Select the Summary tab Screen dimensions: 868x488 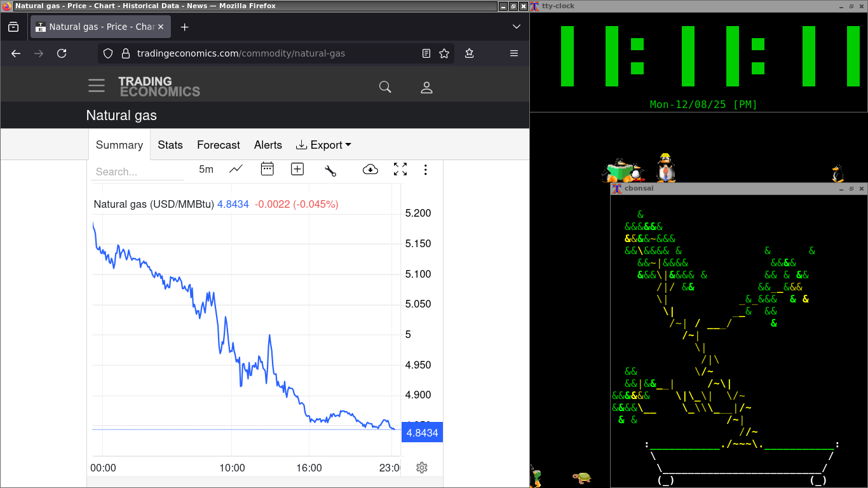tap(119, 145)
